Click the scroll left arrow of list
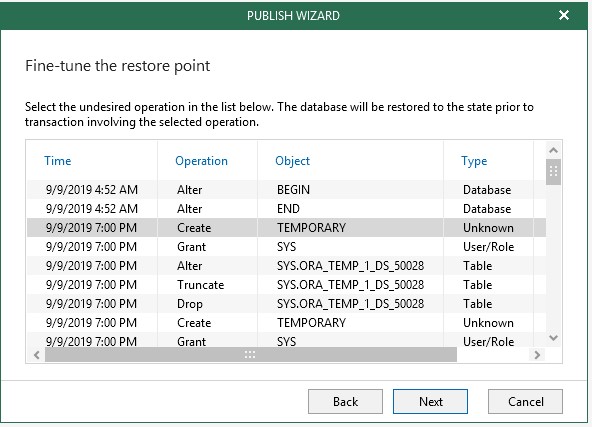Viewport: 592px width, 427px height. [x=37, y=355]
